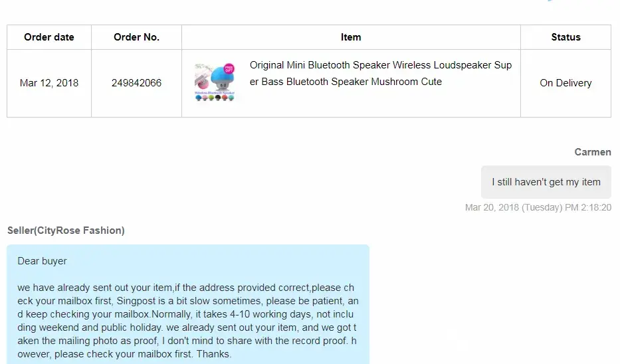Open the Original Mini Bluetooth Speaker item title
This screenshot has height=364, width=620.
380,73
